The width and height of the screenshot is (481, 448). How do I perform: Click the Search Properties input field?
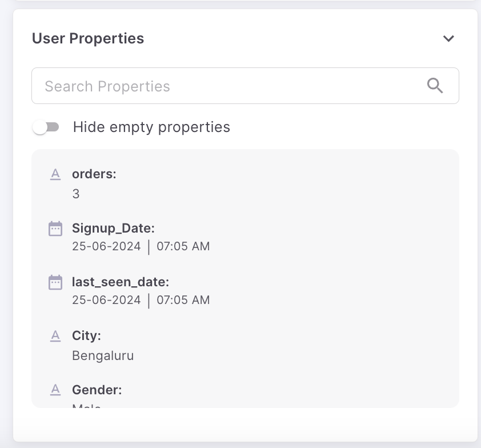[x=229, y=86]
